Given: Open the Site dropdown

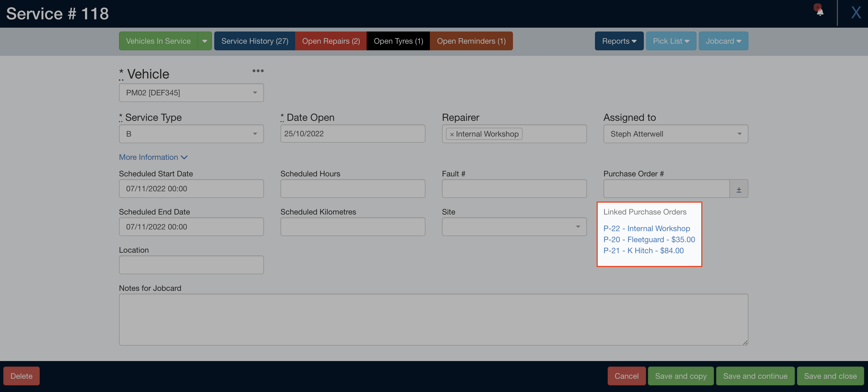Looking at the screenshot, I should tap(514, 227).
